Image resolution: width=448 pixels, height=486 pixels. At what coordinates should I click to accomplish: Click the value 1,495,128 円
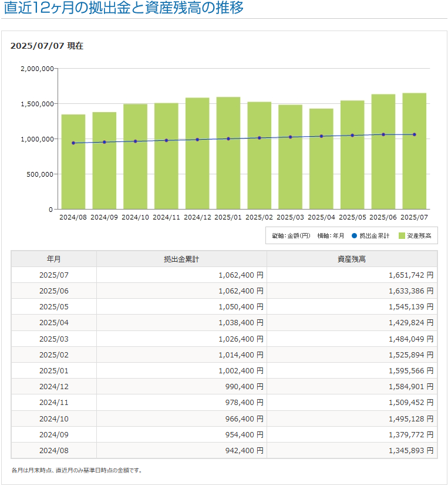[411, 419]
